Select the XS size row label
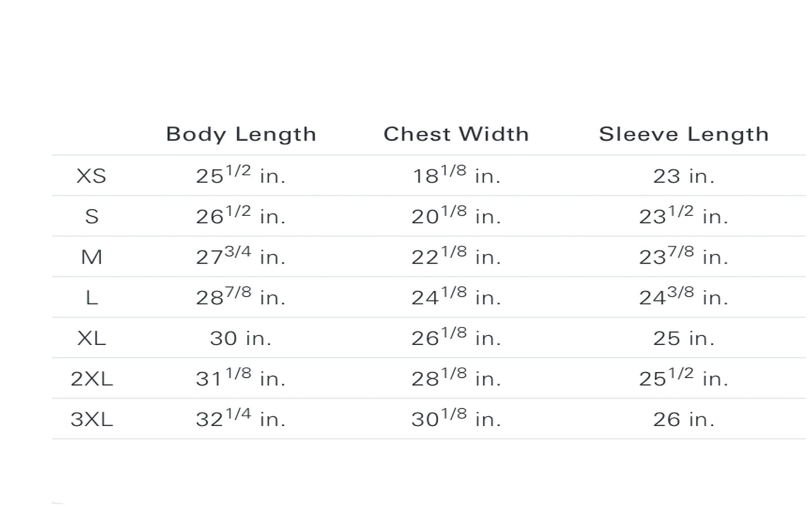The width and height of the screenshot is (812, 507). click(x=91, y=176)
